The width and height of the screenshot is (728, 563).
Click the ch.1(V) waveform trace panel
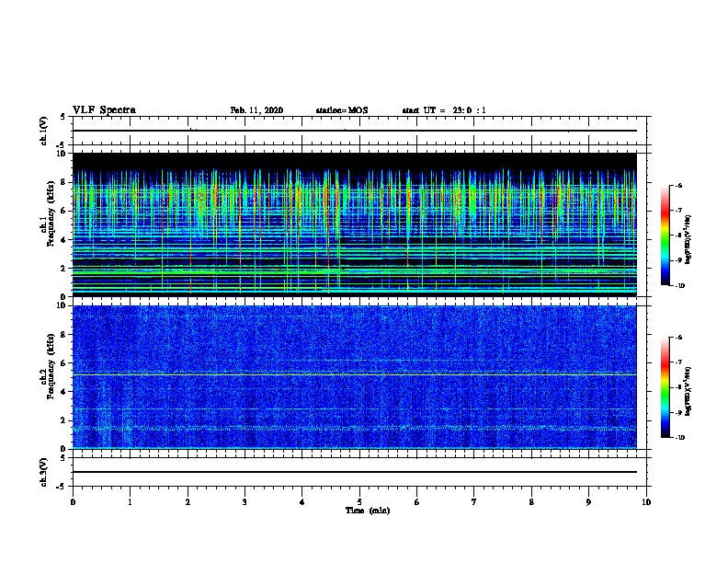[359, 131]
